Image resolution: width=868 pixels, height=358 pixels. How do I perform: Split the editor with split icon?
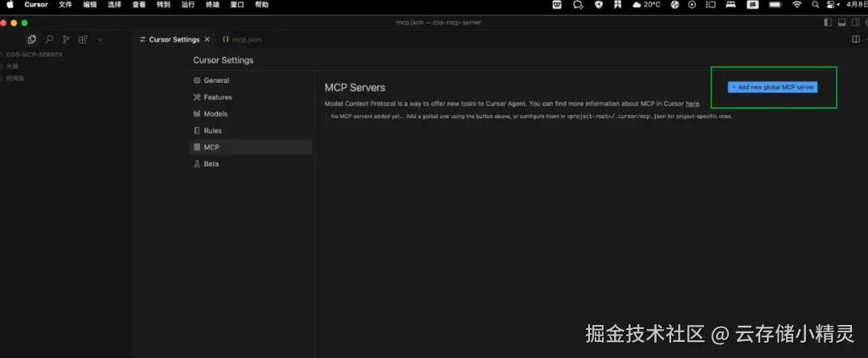[x=856, y=39]
